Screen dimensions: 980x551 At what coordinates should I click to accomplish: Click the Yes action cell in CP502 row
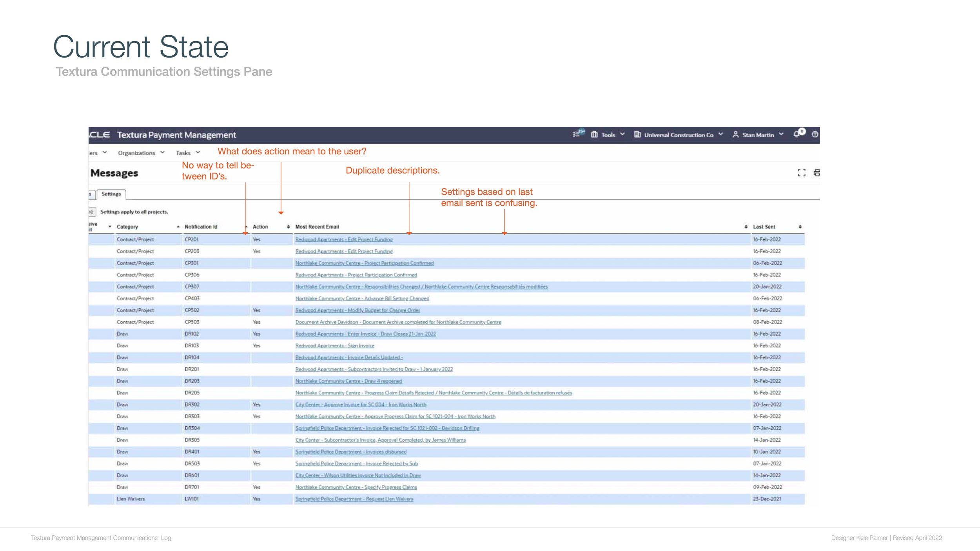(256, 310)
